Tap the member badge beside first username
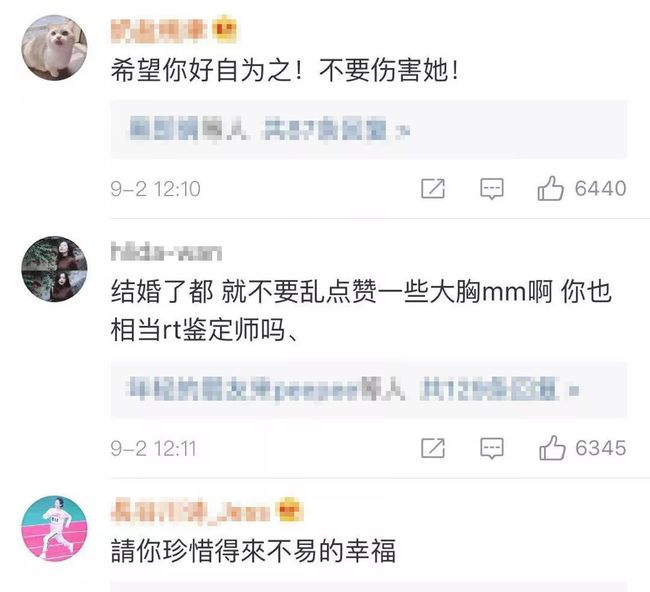This screenshot has width=650, height=592. [224, 29]
